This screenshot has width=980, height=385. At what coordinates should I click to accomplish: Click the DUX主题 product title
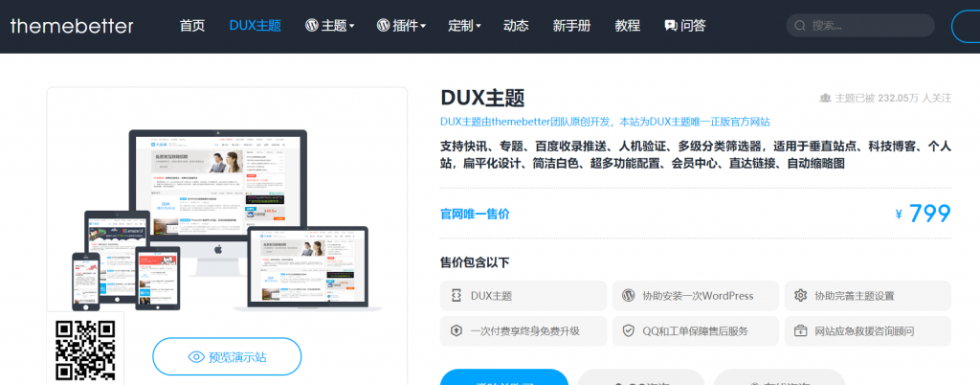coord(482,98)
